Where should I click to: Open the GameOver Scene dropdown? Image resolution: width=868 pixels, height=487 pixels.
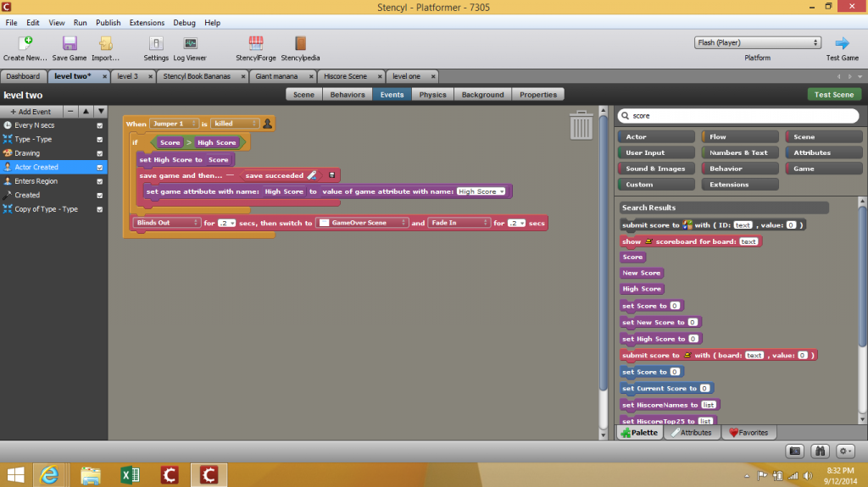(x=363, y=223)
